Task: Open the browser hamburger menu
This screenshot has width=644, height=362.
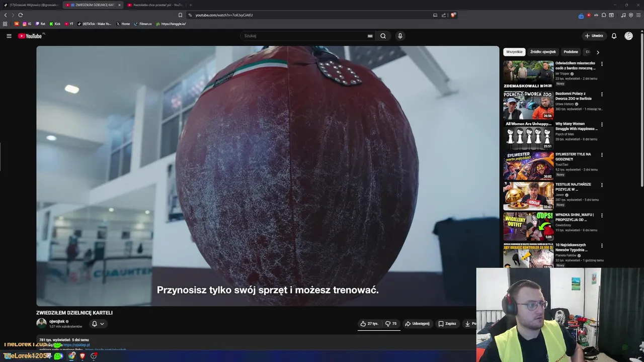Action: tap(638, 15)
